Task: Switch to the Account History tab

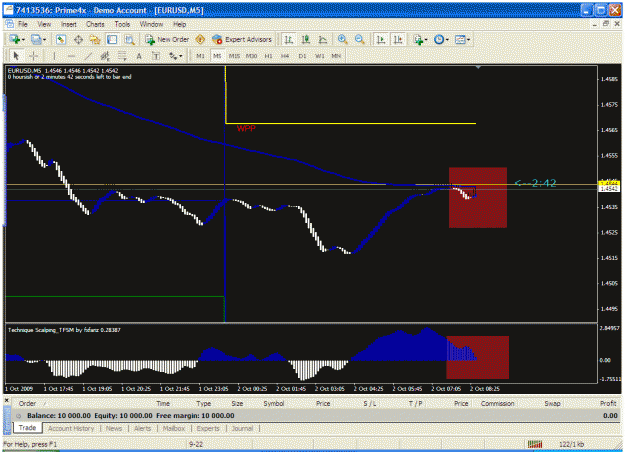Action: click(71, 428)
